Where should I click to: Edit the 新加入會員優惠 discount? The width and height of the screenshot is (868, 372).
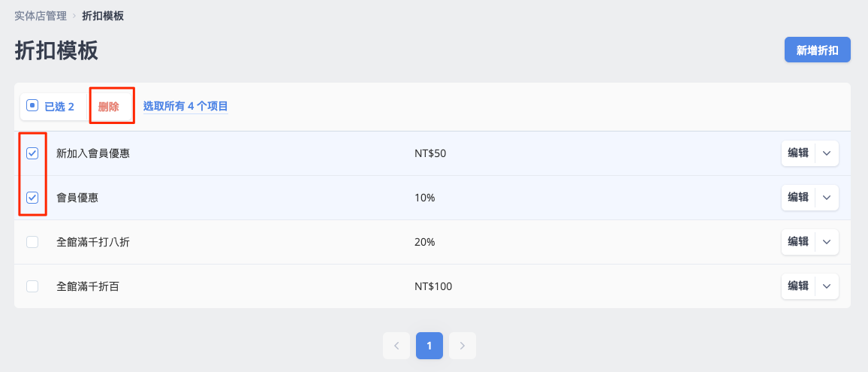(798, 153)
